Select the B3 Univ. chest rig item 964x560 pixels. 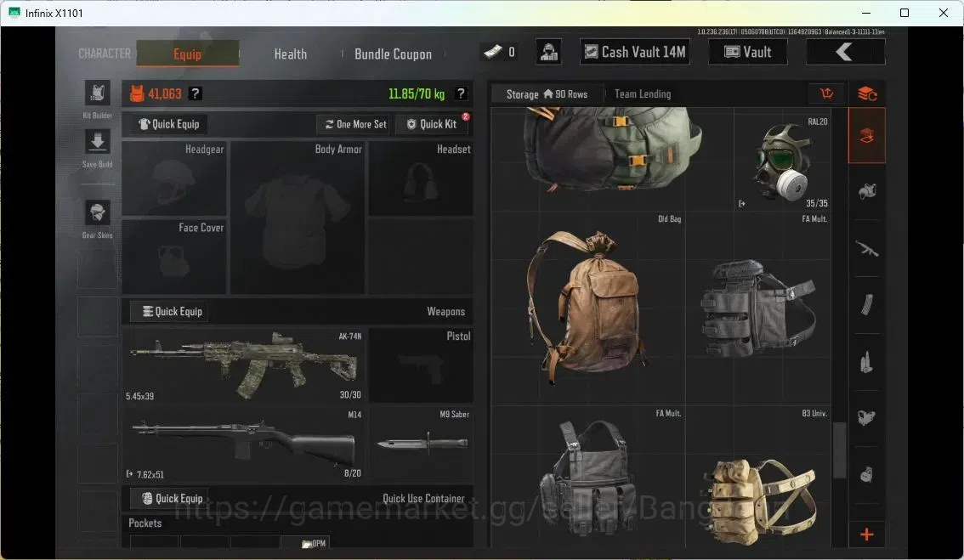point(758,477)
